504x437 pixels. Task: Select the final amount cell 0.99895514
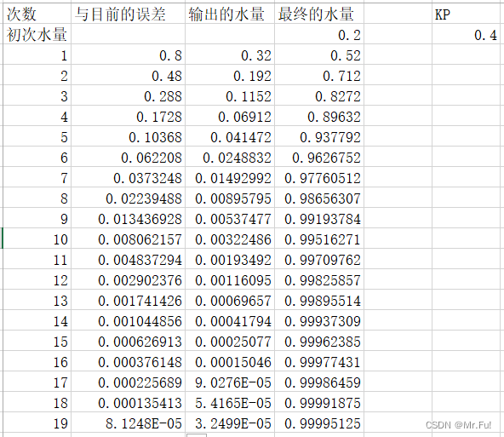click(x=319, y=300)
